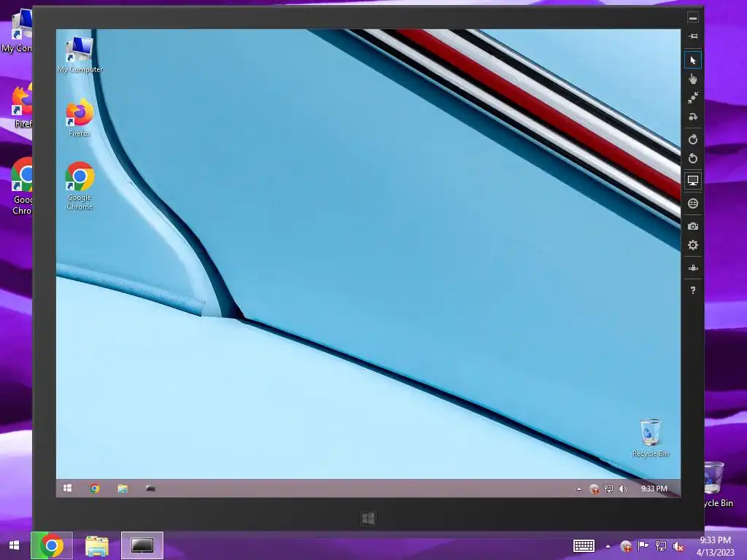Click simulator button in host taskbar
The image size is (747, 560).
click(142, 545)
